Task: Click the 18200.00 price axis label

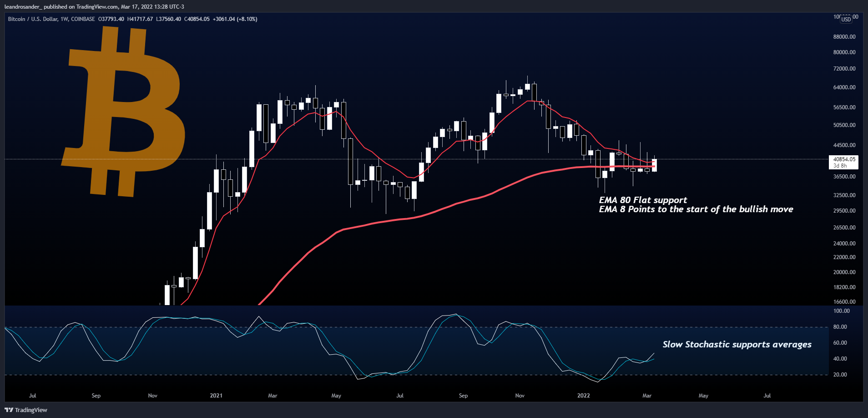Action: tap(844, 287)
